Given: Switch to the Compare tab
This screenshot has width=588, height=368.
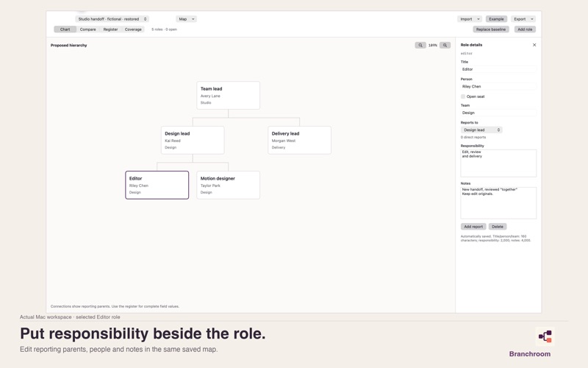Looking at the screenshot, I should 87,29.
